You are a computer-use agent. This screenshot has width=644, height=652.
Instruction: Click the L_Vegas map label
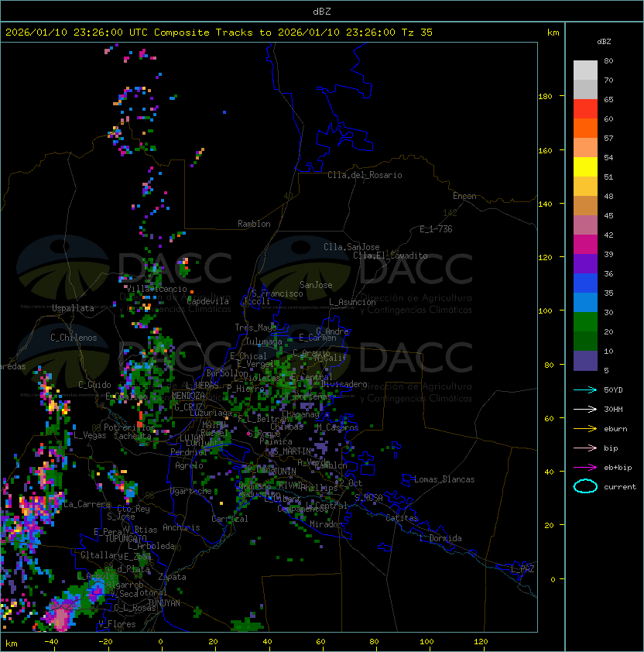point(90,435)
